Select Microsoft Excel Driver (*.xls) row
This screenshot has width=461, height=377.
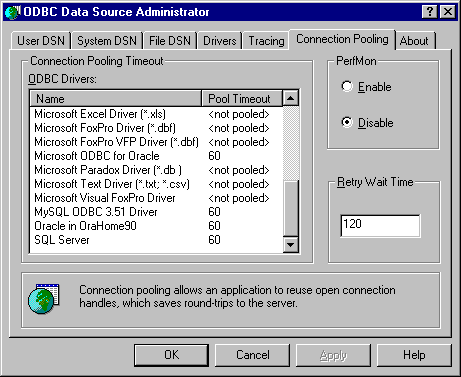[x=156, y=114]
